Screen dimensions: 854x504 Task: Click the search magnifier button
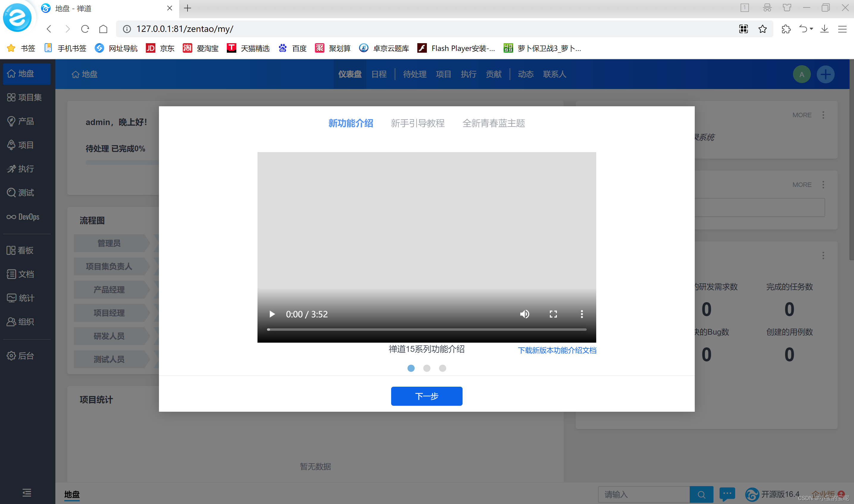click(701, 494)
